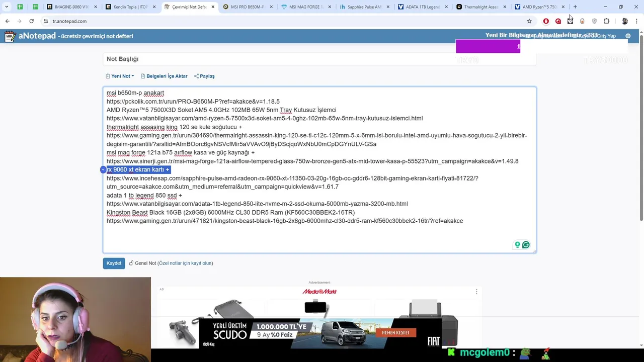This screenshot has height=362, width=644.
Task: Open the Chrome profile avatar
Action: (625, 21)
